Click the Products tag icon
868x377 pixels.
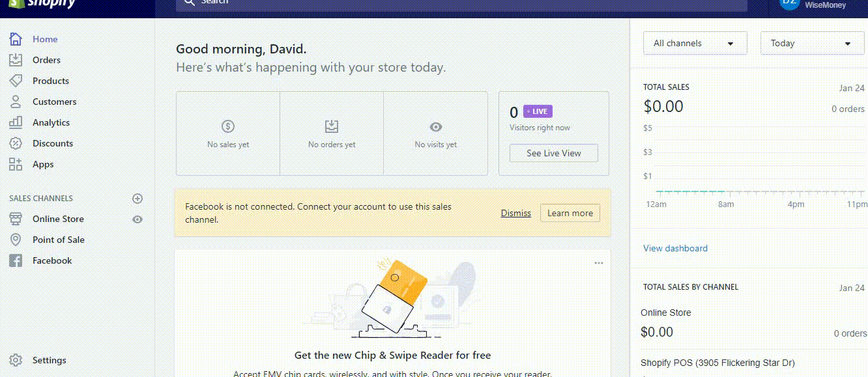point(16,81)
